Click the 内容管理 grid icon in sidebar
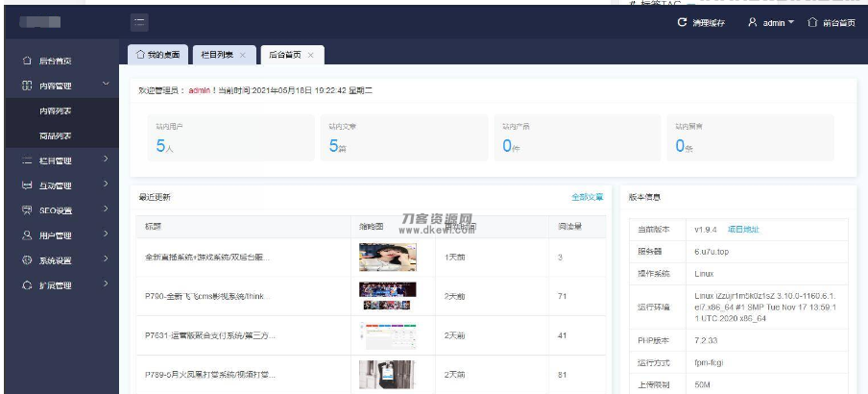 [x=27, y=86]
